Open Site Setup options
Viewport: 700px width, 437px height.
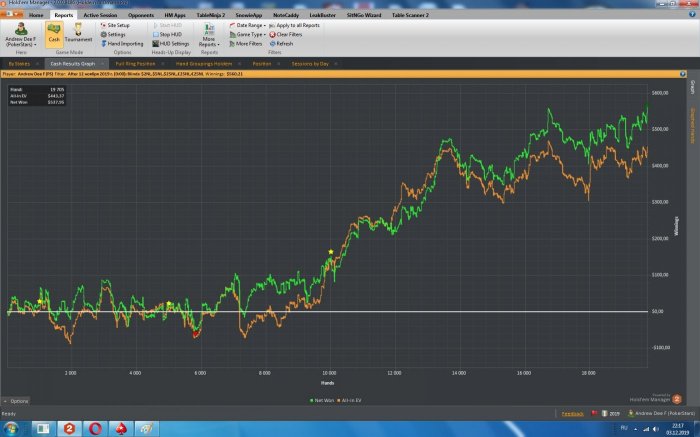pyautogui.click(x=117, y=25)
